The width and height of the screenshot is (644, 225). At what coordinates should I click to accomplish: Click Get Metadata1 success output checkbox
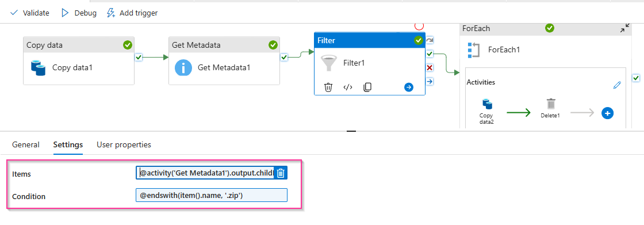pos(284,57)
